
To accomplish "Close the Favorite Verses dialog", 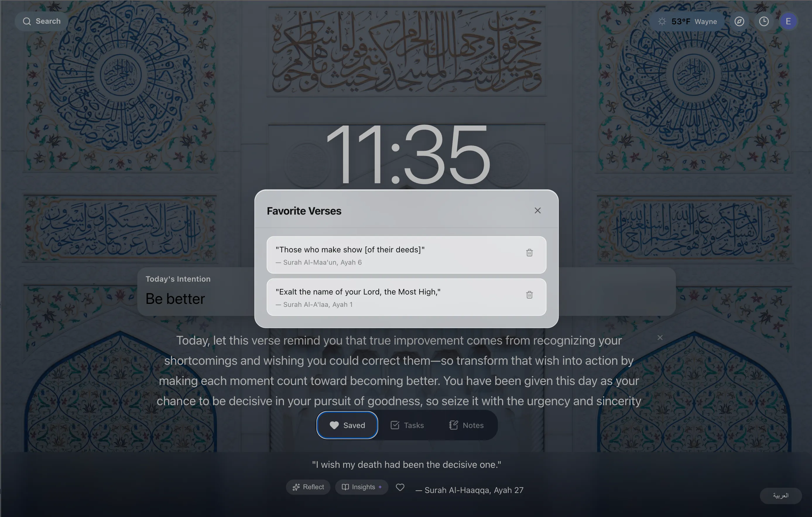I will pos(537,210).
